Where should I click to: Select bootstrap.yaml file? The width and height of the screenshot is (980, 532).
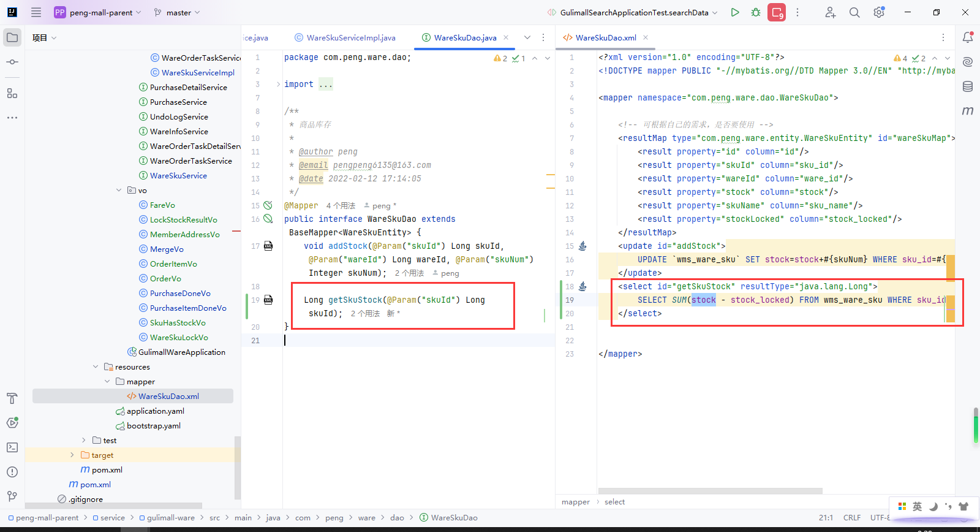coord(154,425)
